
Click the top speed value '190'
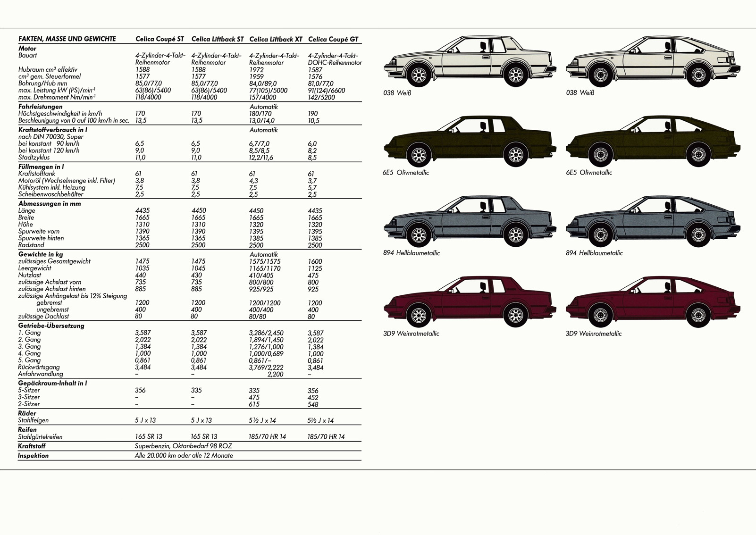(313, 114)
